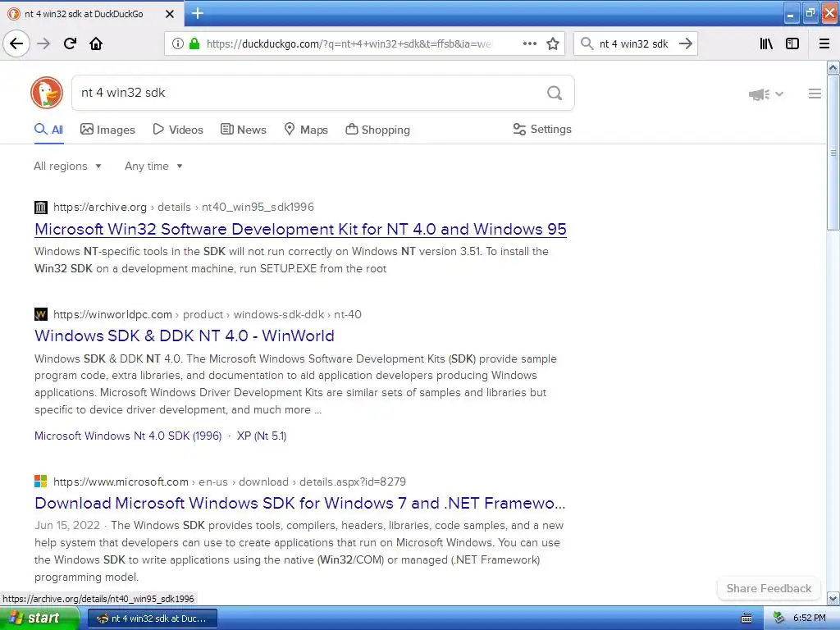
Task: Click the microsoft.com result URL
Action: click(230, 482)
